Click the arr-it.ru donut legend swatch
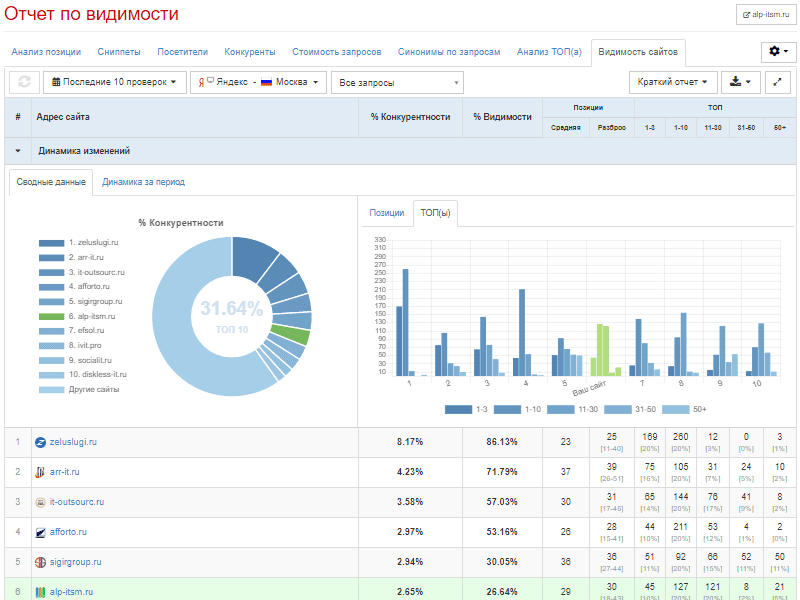The height and width of the screenshot is (600, 800). (52, 258)
